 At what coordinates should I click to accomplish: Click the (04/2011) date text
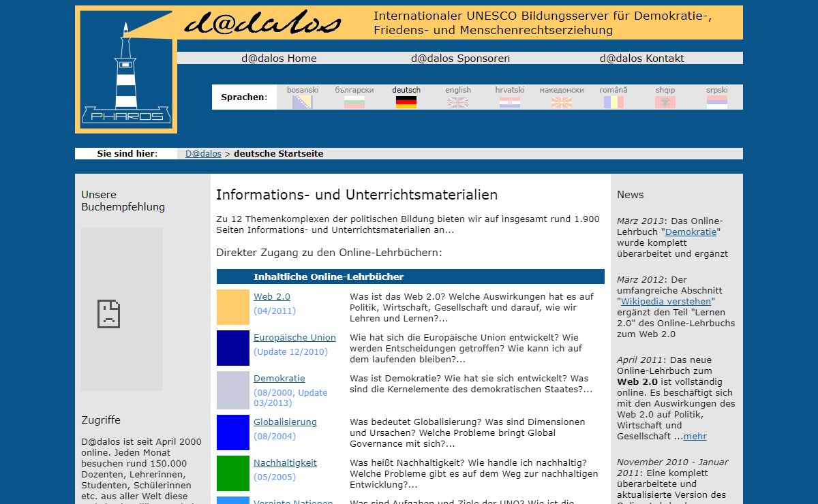click(275, 311)
